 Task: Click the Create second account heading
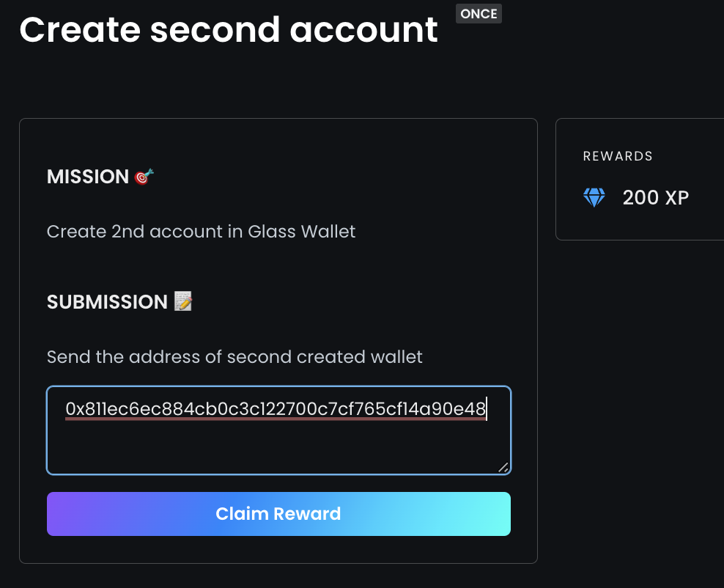tap(229, 30)
